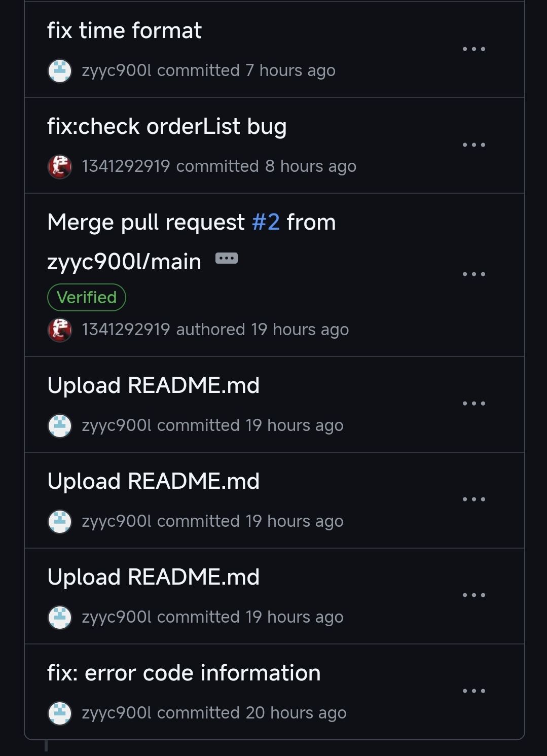547x756 pixels.
Task: Click the 'Verified' badge on the merge commit
Action: point(87,298)
